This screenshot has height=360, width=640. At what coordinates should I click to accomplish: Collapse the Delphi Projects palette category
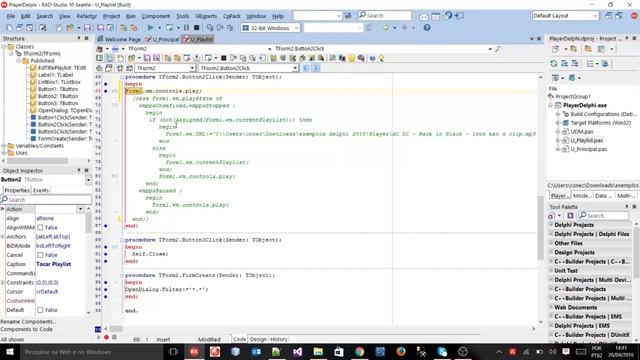pyautogui.click(x=551, y=225)
